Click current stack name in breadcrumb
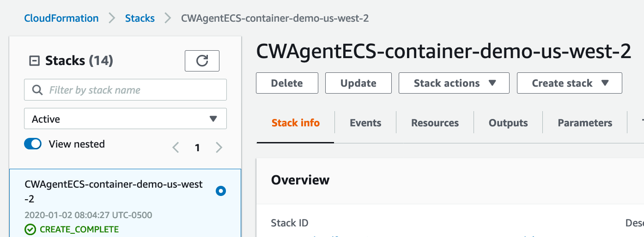The width and height of the screenshot is (644, 237). [x=275, y=18]
